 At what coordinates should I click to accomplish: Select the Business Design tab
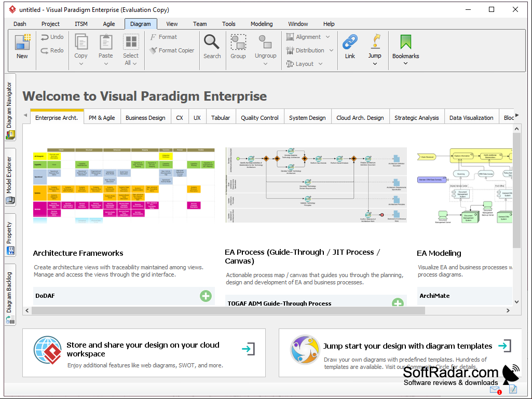point(145,118)
